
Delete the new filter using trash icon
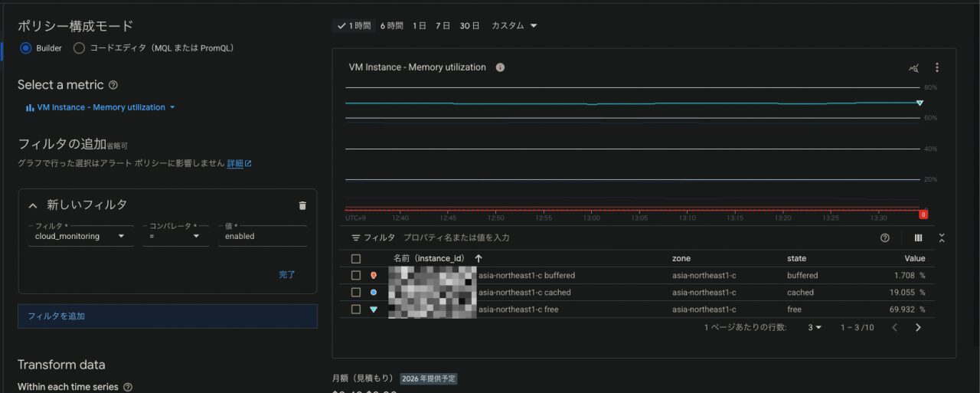(302, 205)
